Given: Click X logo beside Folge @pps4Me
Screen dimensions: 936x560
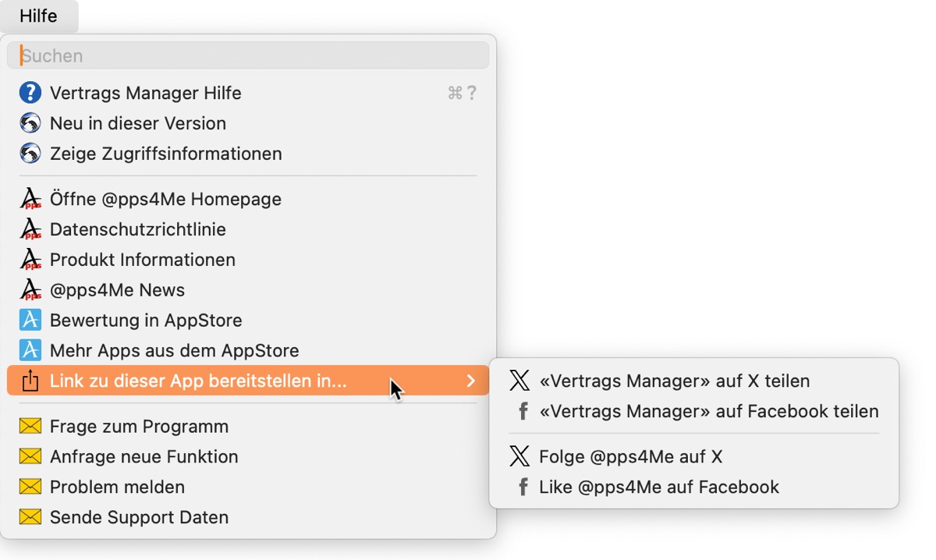Looking at the screenshot, I should coord(519,456).
